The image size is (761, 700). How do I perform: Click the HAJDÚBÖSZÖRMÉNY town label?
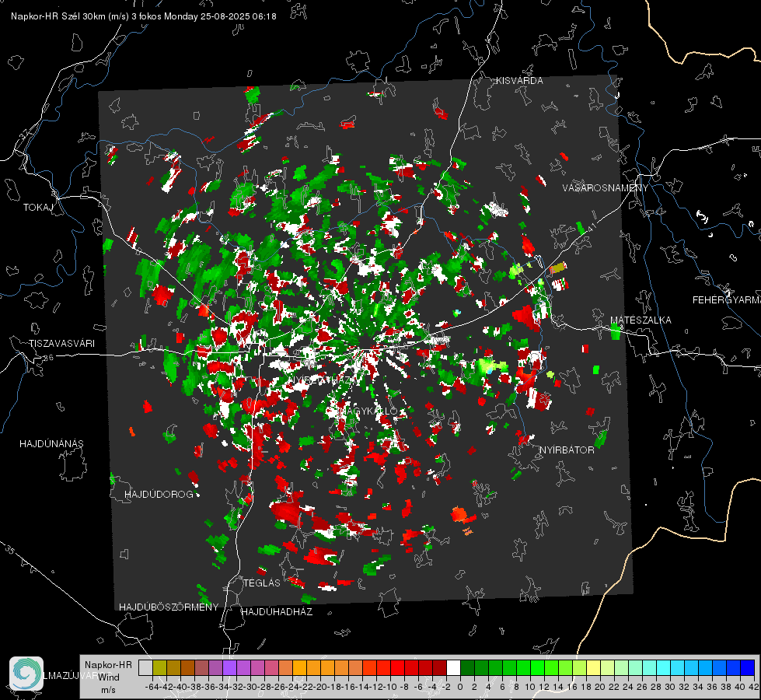coord(169,607)
